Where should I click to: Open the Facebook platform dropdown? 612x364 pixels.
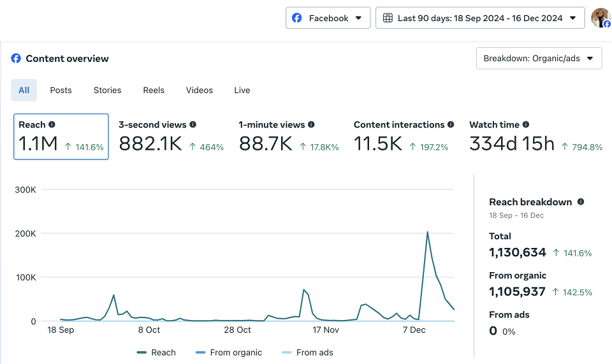(328, 18)
